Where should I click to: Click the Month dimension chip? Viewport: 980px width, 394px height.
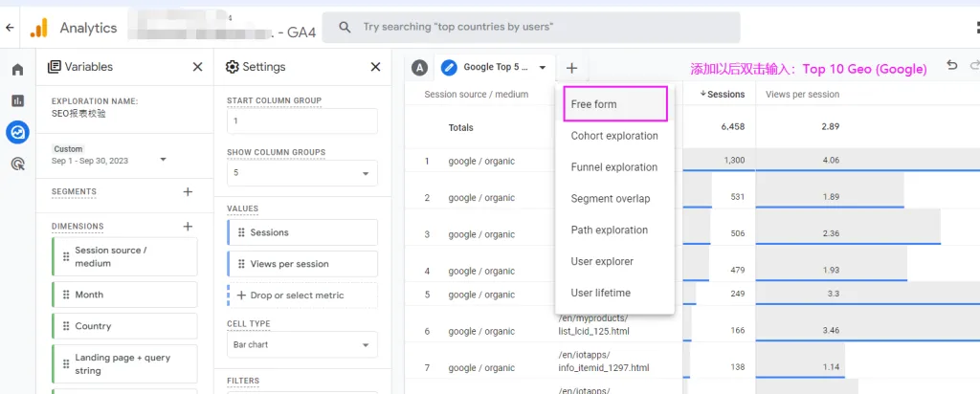124,295
